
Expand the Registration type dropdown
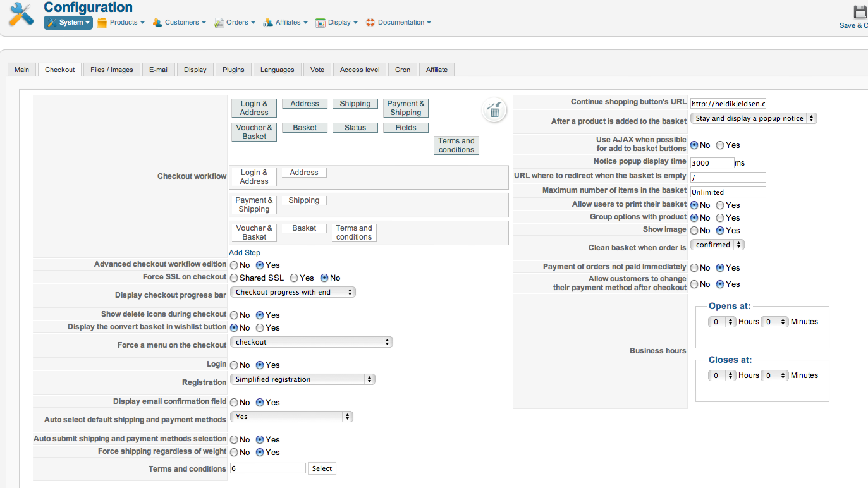click(302, 380)
